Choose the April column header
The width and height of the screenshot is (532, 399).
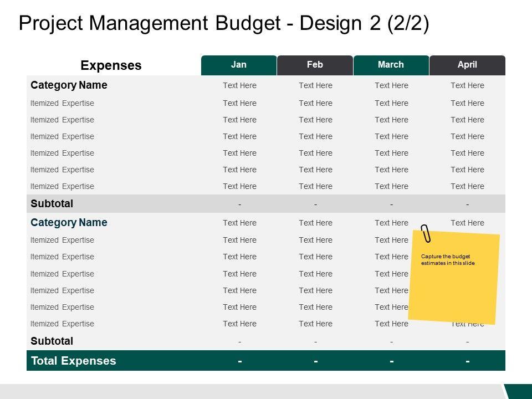pos(467,65)
